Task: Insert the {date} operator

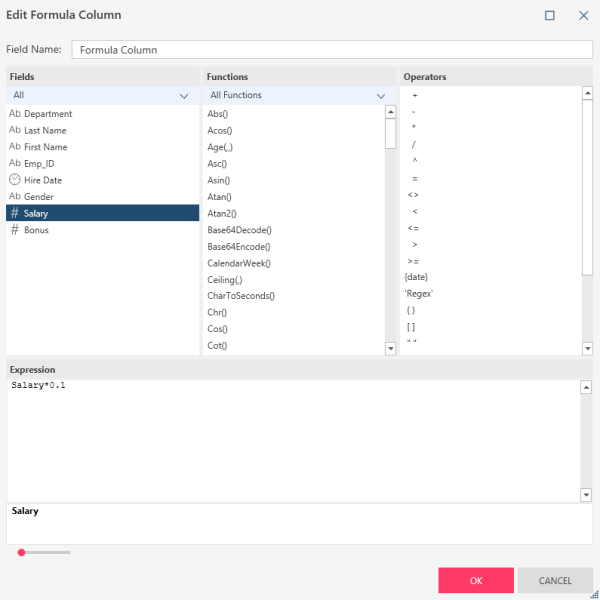Action: pyautogui.click(x=417, y=276)
